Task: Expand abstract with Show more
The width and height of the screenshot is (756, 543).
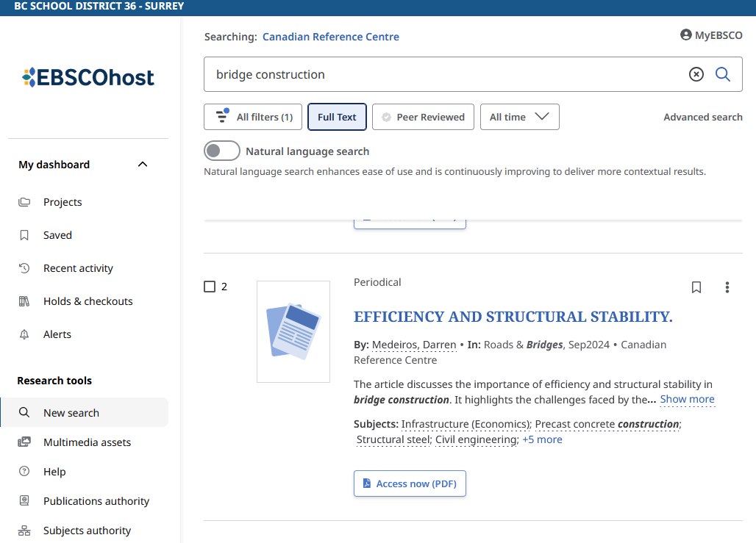Action: [687, 399]
